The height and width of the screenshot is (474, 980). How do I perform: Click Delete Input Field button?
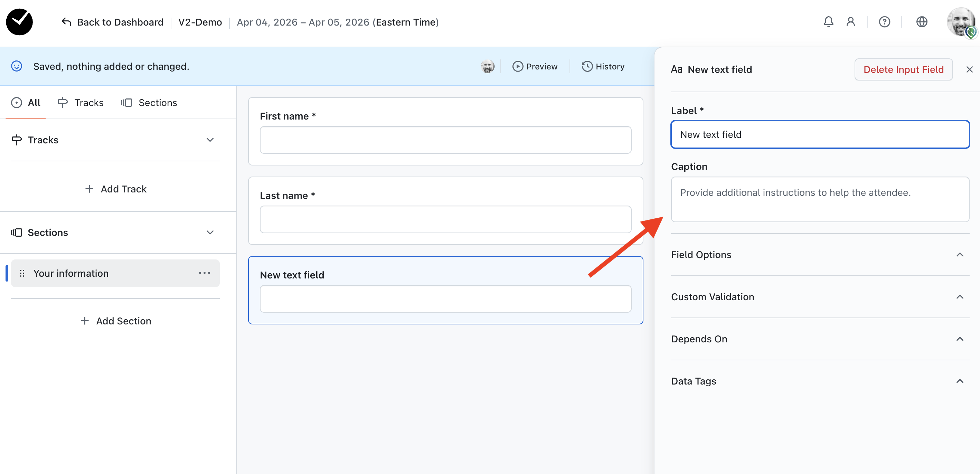[x=903, y=70]
